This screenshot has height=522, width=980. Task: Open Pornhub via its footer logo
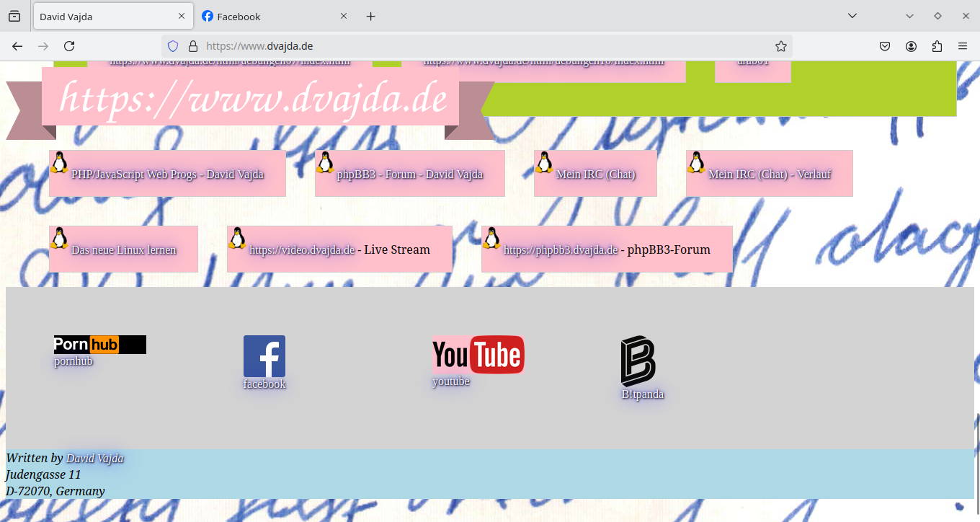point(99,344)
